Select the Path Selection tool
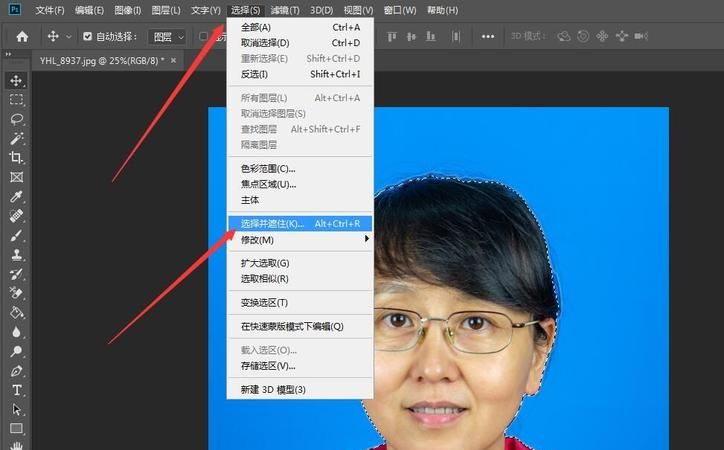Viewport: 724px width, 450px height. click(x=16, y=410)
